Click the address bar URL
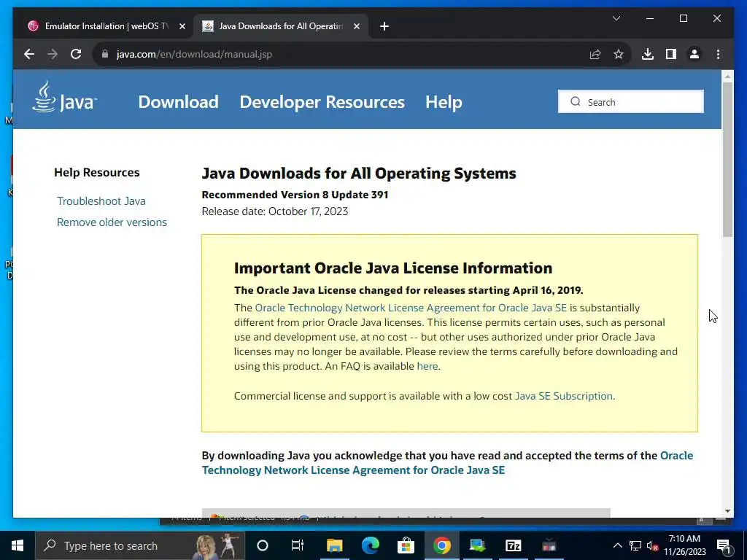The image size is (747, 560). click(x=194, y=54)
